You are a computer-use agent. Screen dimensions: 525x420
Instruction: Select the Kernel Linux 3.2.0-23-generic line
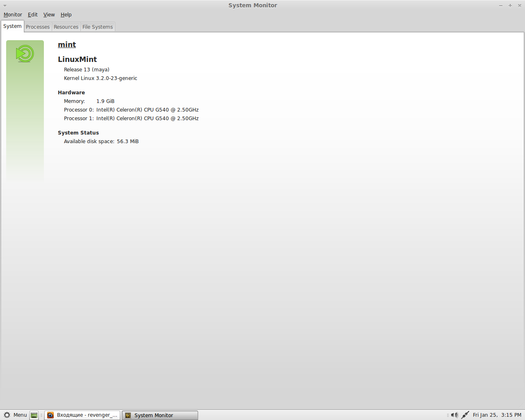click(x=100, y=78)
